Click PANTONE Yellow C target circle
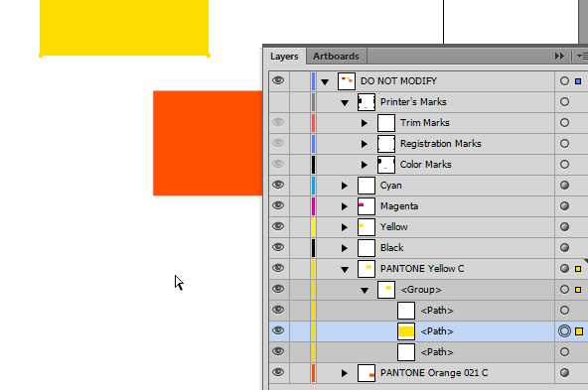This screenshot has width=588, height=390. click(564, 268)
